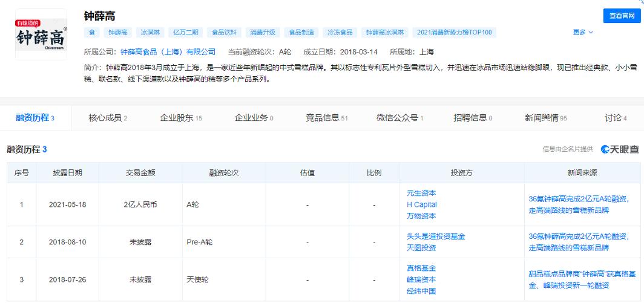
Task: Switch to the 竞品信息 tab
Action: point(326,119)
